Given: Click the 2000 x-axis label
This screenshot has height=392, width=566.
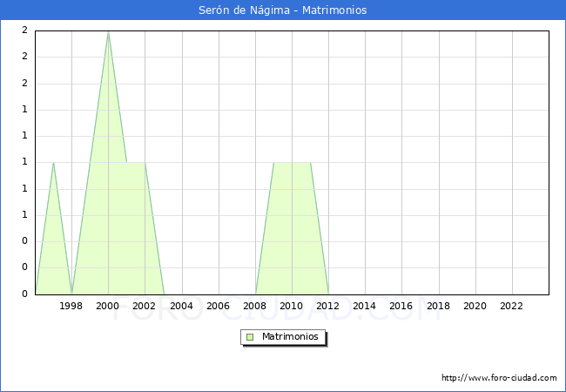Looking at the screenshot, I should point(108,306).
